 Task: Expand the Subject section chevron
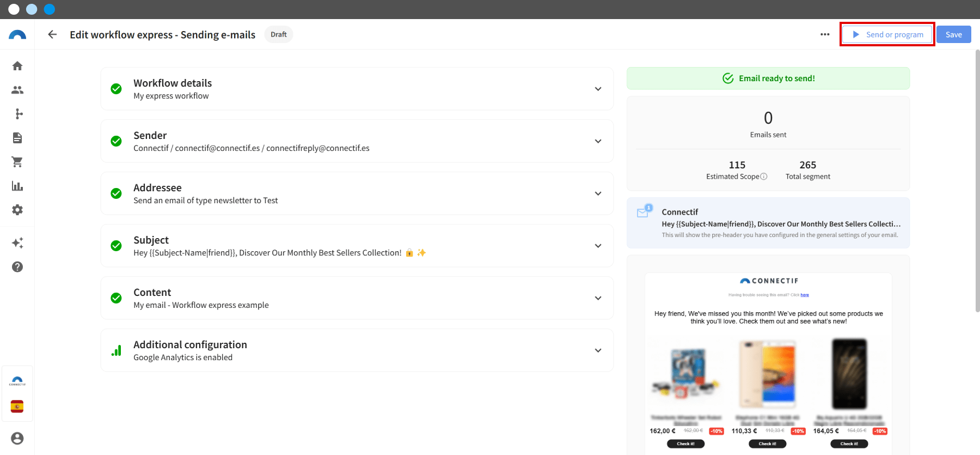tap(598, 246)
